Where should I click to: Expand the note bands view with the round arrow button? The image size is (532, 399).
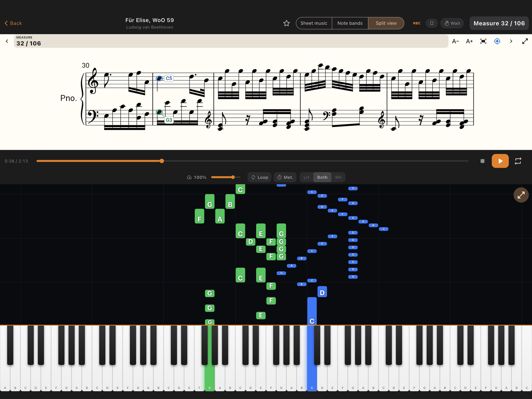click(521, 195)
